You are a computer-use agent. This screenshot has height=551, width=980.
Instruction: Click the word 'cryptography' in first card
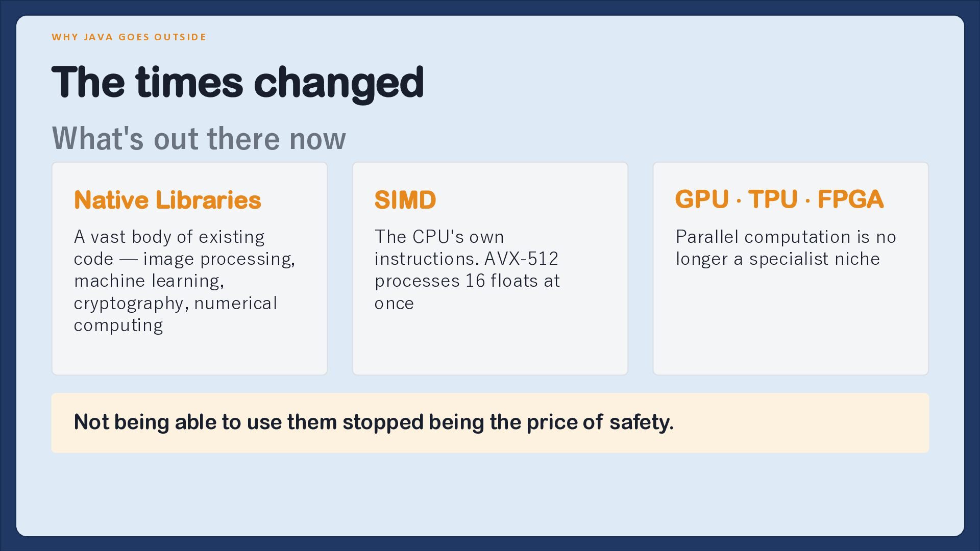click(x=129, y=304)
